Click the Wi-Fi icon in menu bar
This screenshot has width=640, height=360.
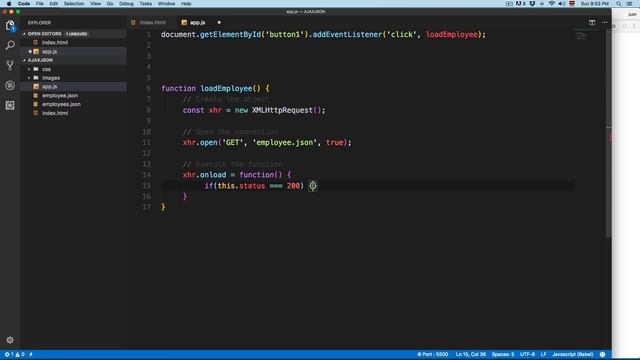[x=552, y=4]
